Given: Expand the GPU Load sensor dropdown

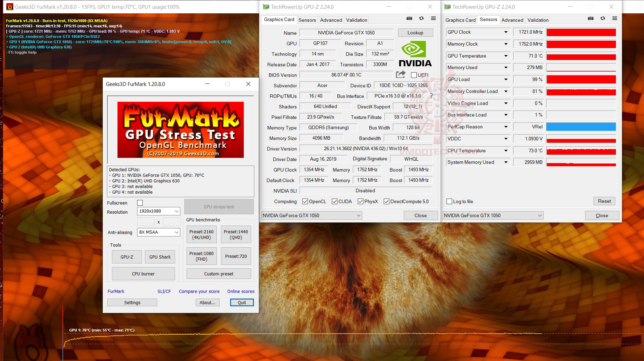Looking at the screenshot, I should coord(506,79).
